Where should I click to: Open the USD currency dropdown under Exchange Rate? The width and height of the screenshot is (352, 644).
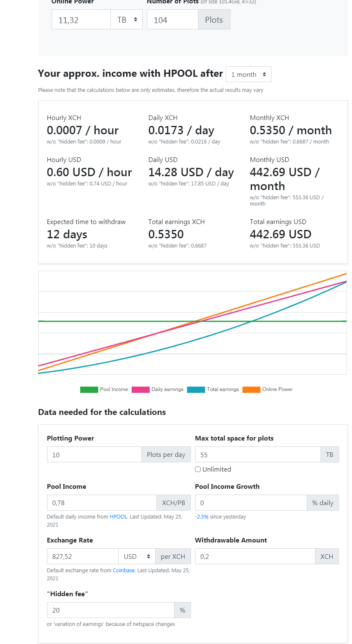tap(137, 556)
